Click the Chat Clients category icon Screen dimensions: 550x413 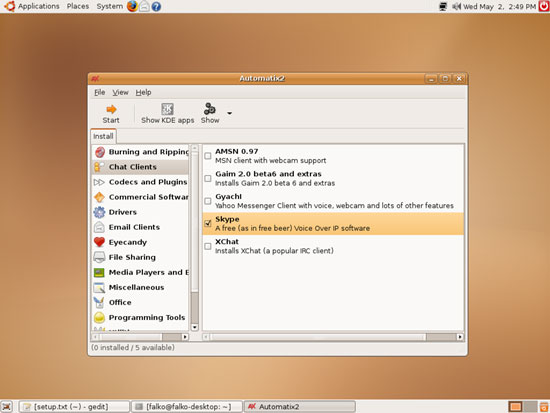point(100,167)
